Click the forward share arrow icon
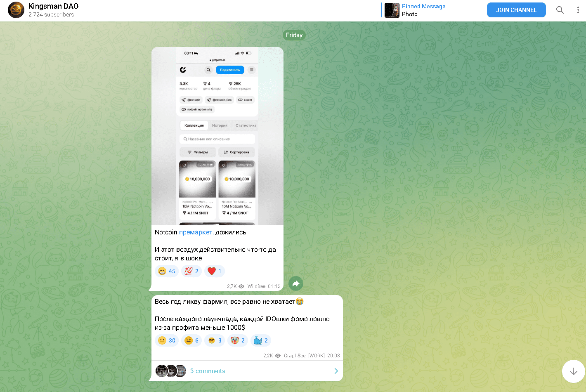This screenshot has width=586, height=392. coord(295,283)
